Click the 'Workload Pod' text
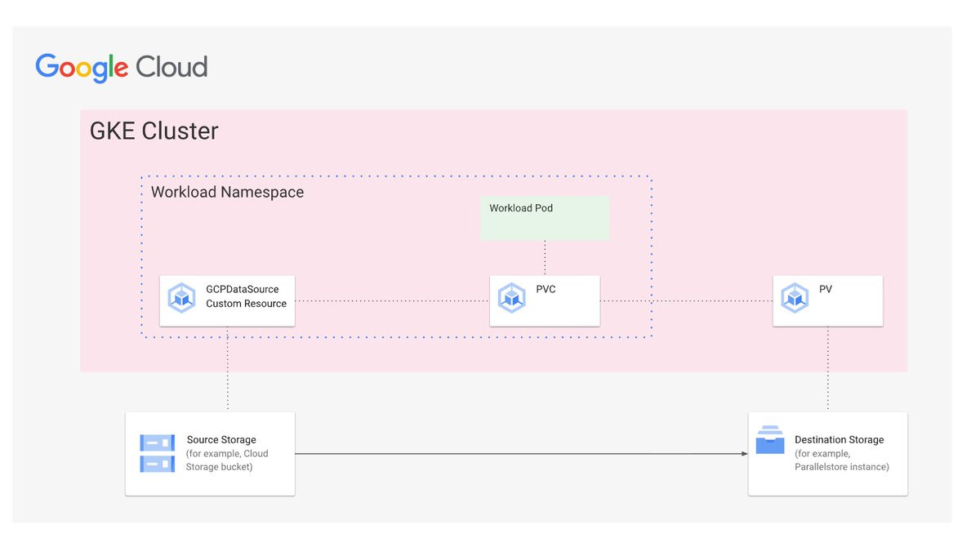Image resolution: width=980 pixels, height=551 pixels. click(521, 208)
